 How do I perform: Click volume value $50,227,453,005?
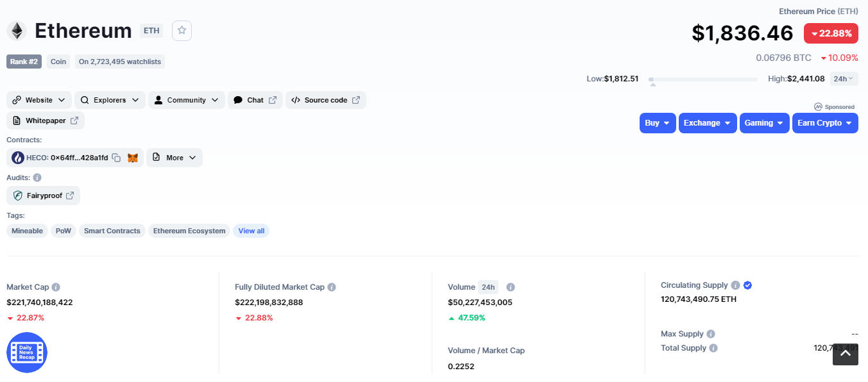coord(480,302)
